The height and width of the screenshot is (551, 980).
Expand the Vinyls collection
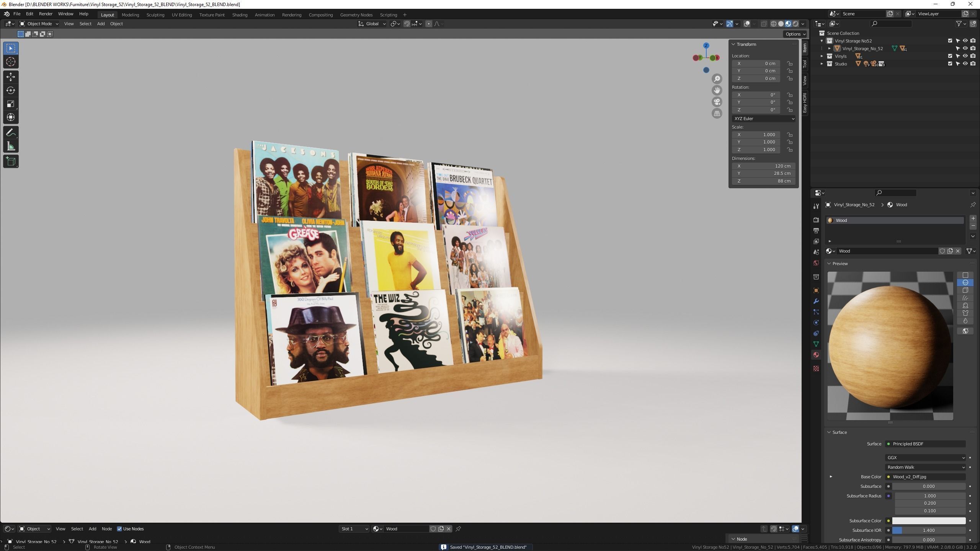click(x=822, y=56)
